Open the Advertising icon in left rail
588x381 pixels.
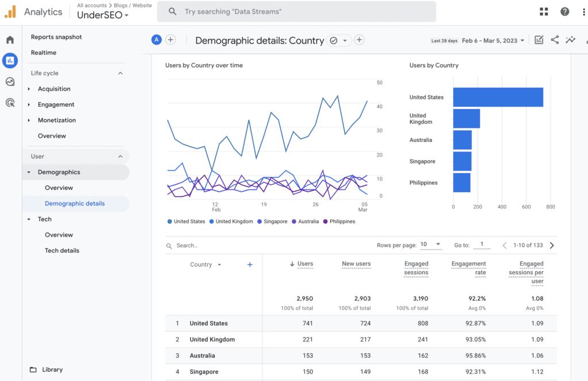pyautogui.click(x=10, y=103)
